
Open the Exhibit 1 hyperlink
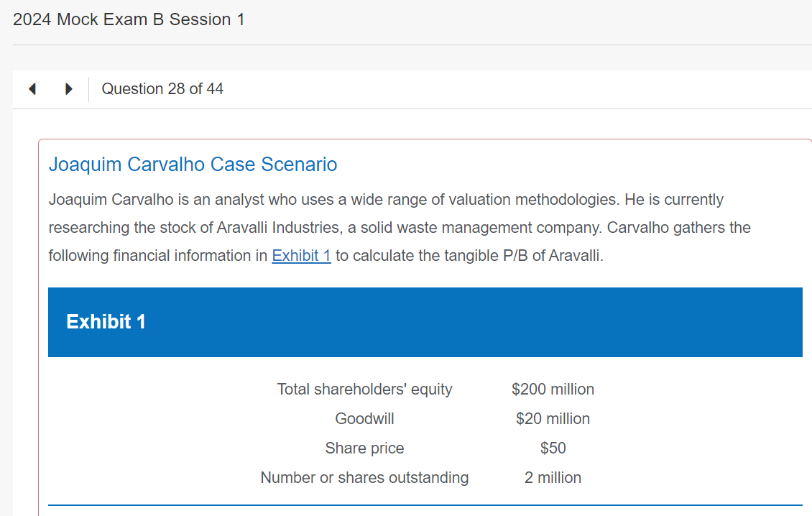[301, 256]
